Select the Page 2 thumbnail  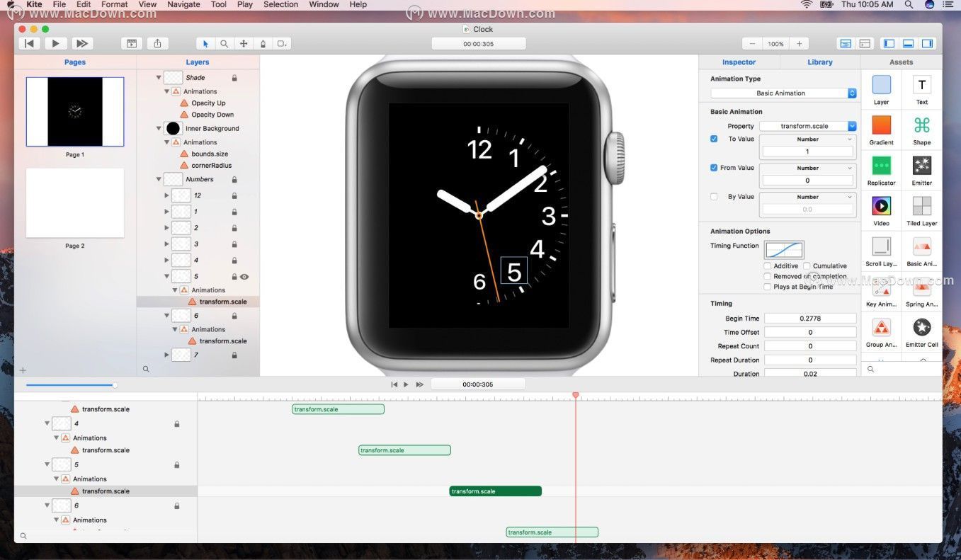pyautogui.click(x=75, y=203)
